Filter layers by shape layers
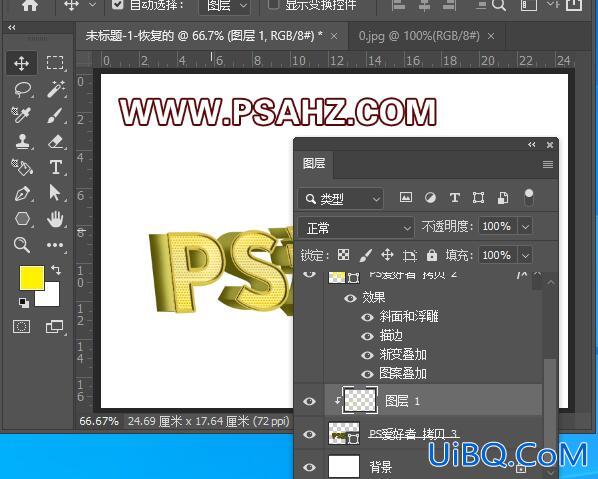 [479, 198]
